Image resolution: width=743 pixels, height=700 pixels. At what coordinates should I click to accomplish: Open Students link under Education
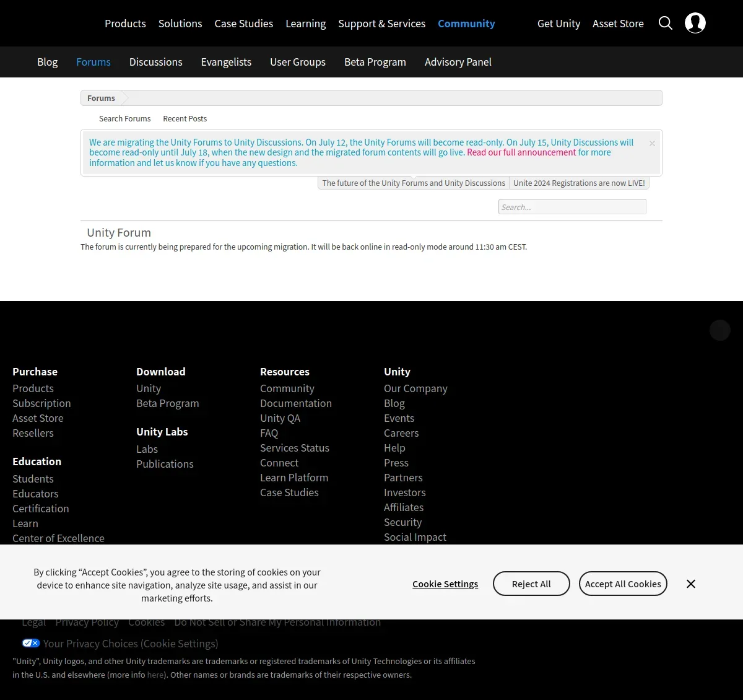click(x=33, y=479)
